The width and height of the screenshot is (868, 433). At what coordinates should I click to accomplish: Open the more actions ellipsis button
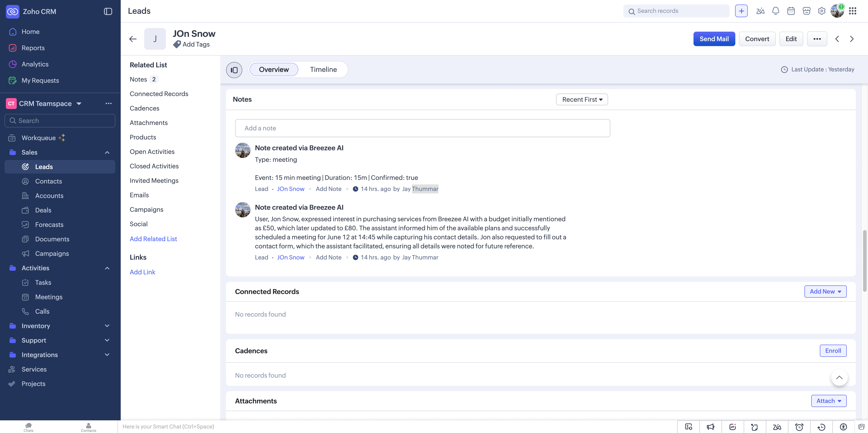(x=817, y=39)
